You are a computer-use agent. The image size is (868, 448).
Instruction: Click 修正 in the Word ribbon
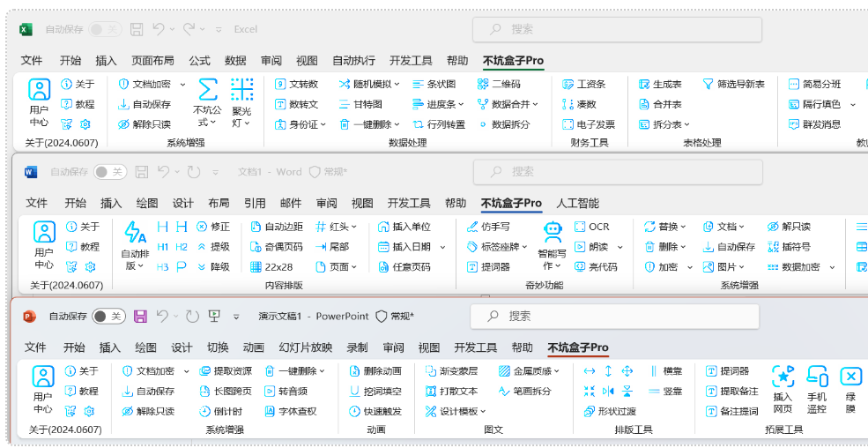pos(213,227)
